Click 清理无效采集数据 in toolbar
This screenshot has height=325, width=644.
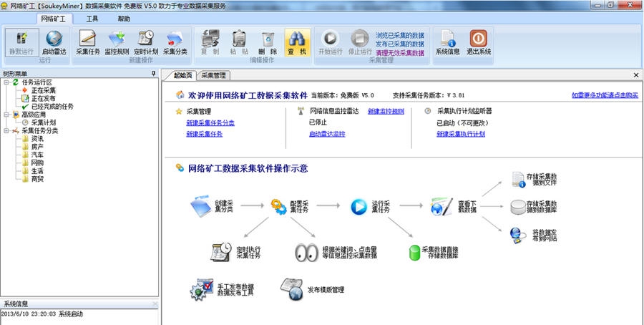coord(399,52)
